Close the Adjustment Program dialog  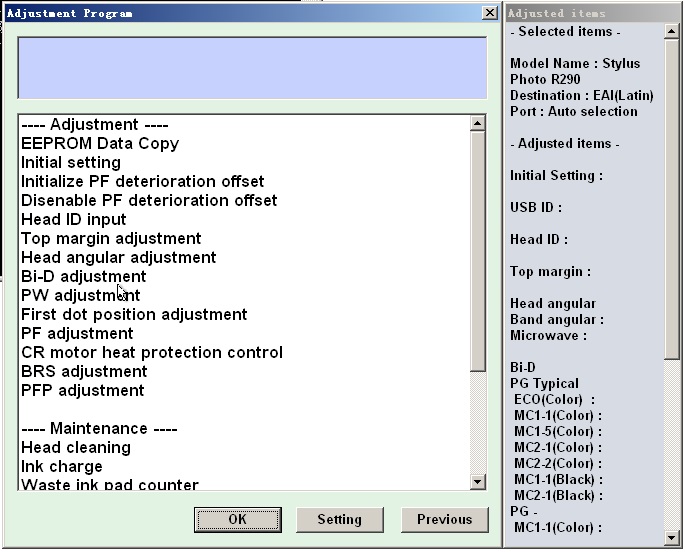coord(489,13)
